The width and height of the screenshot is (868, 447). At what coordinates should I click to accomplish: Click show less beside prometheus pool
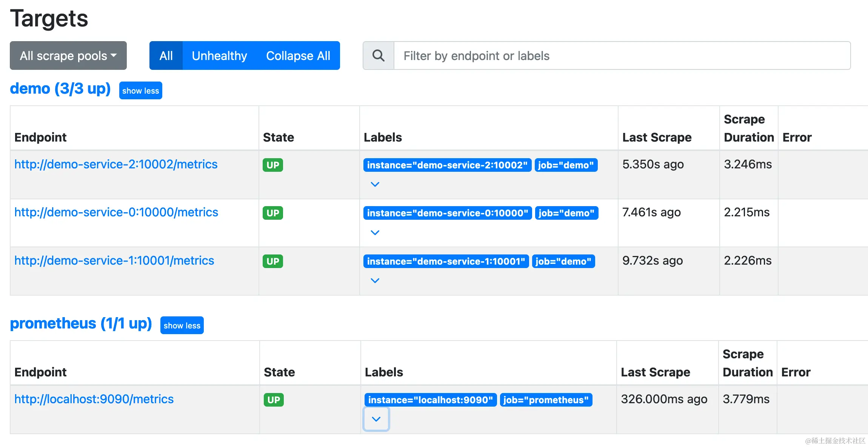[x=182, y=325]
